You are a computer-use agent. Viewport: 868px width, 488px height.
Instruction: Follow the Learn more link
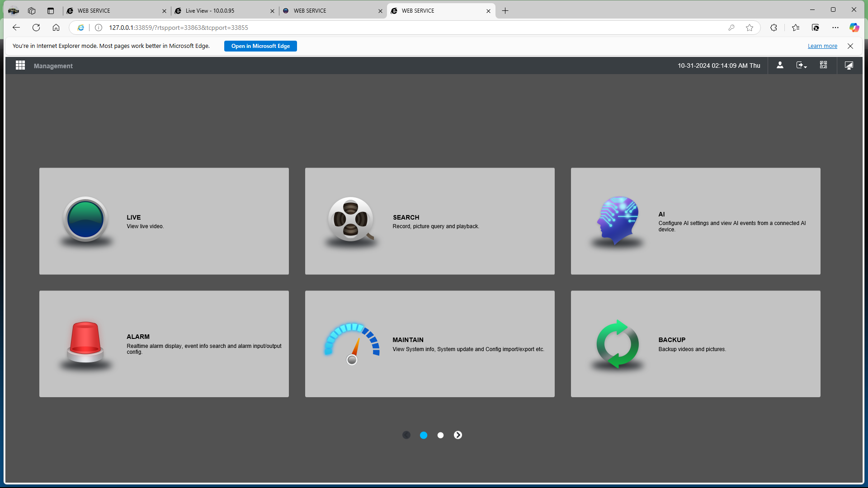(x=822, y=46)
